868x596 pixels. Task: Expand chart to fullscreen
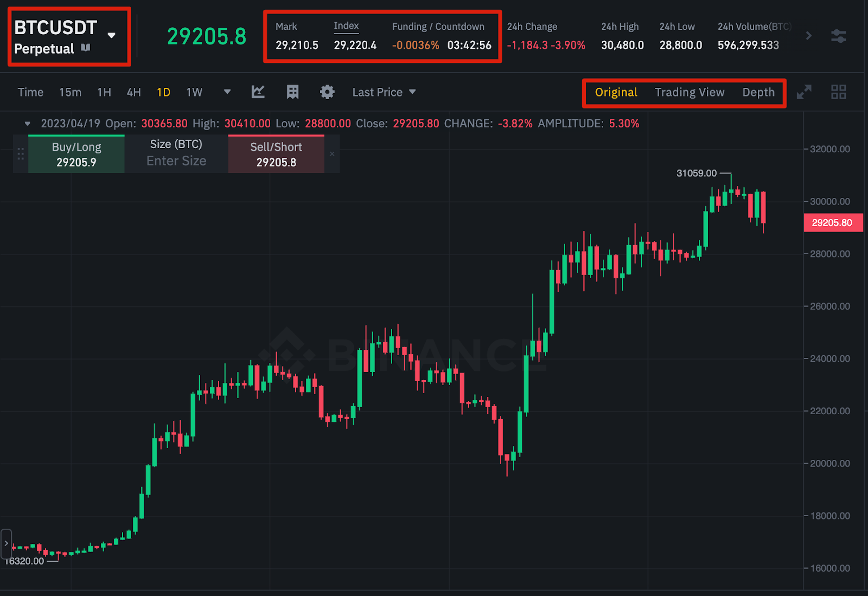[804, 92]
